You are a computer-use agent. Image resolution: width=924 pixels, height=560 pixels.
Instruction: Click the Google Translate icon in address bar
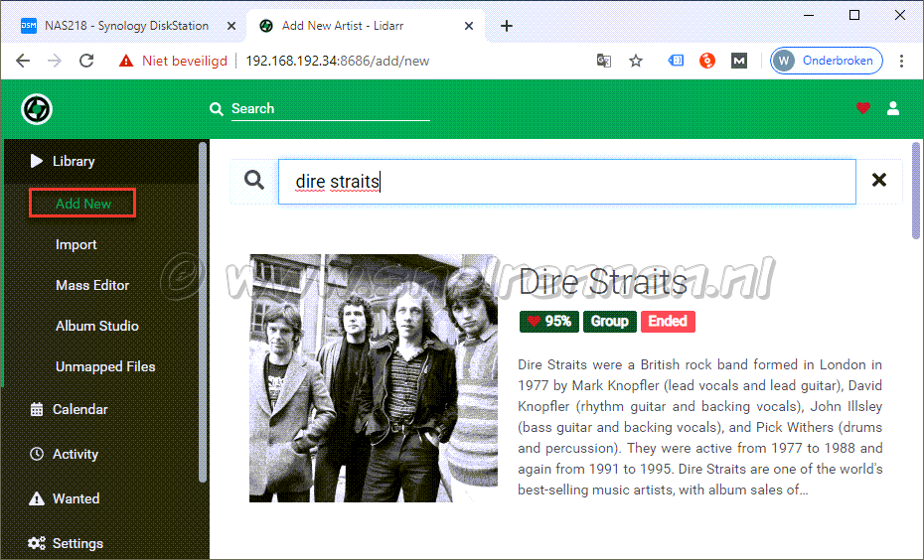pyautogui.click(x=603, y=61)
